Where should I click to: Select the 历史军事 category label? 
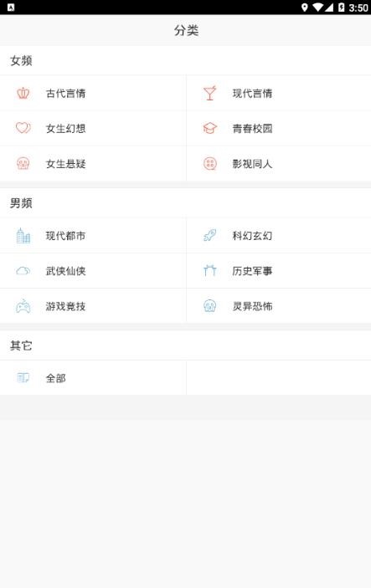252,271
